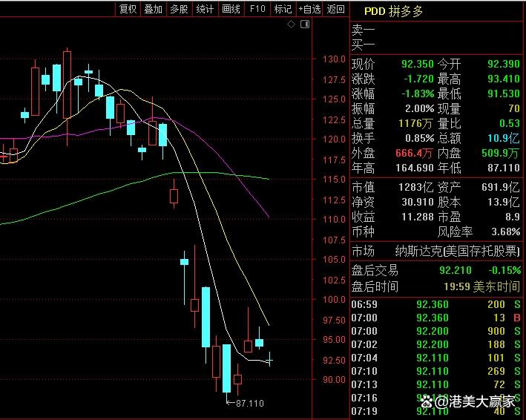Click the 标记 mark button
This screenshot has width=526, height=420.
click(x=283, y=9)
